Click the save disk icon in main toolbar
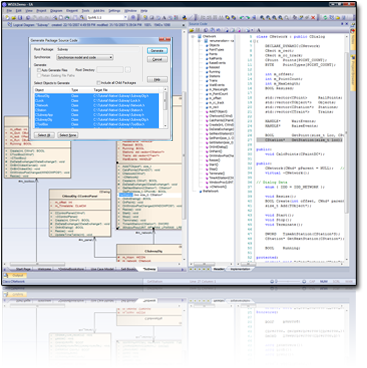The image size is (367, 368). [x=20, y=18]
